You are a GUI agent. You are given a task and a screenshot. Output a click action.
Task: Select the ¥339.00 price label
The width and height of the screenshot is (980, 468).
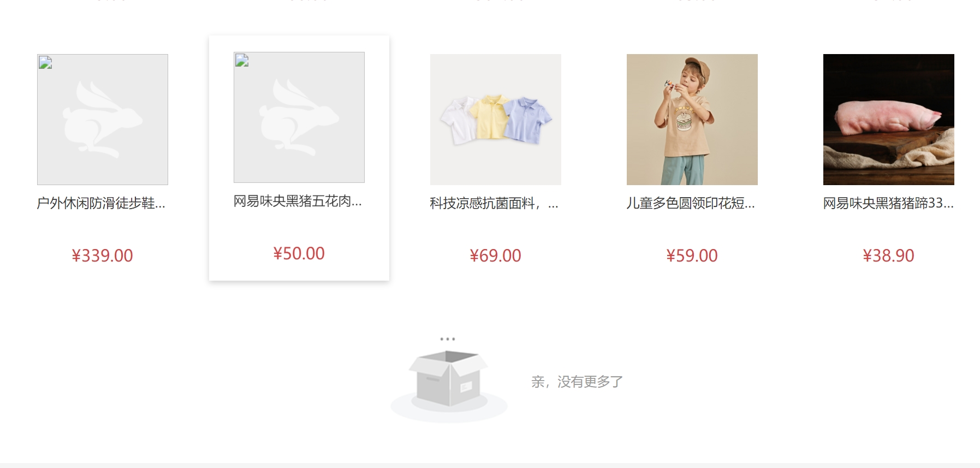pyautogui.click(x=103, y=256)
